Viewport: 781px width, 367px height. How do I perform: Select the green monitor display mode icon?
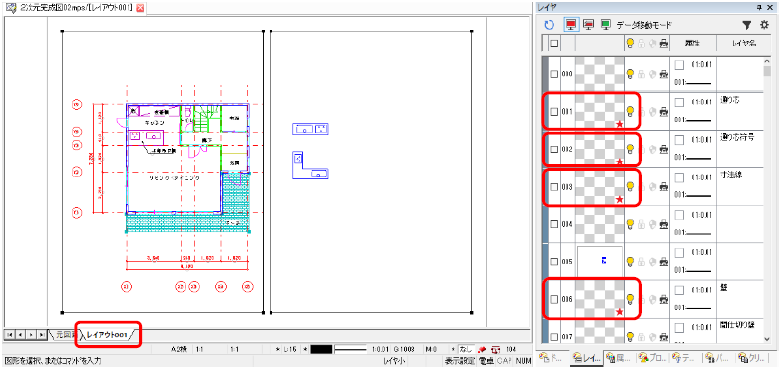click(606, 25)
